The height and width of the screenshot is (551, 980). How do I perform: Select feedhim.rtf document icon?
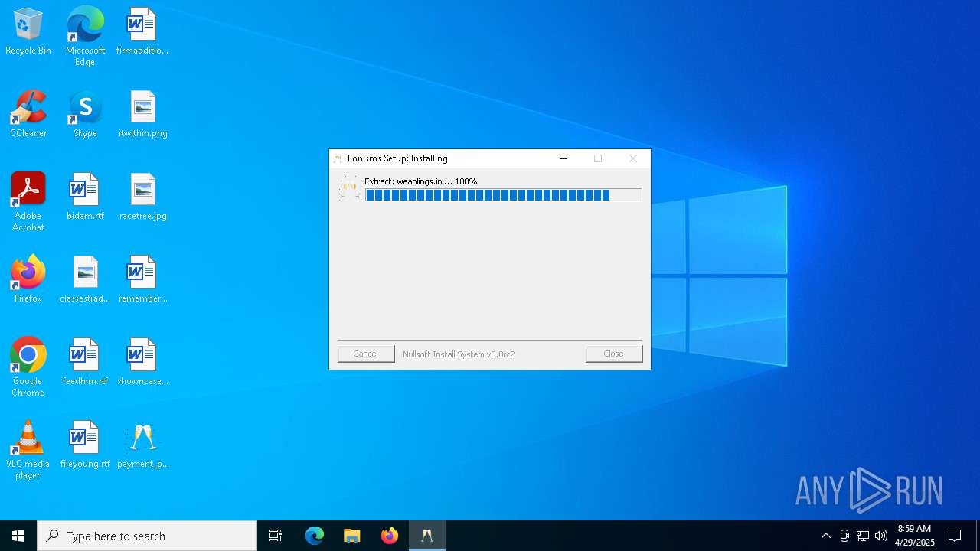click(x=85, y=363)
